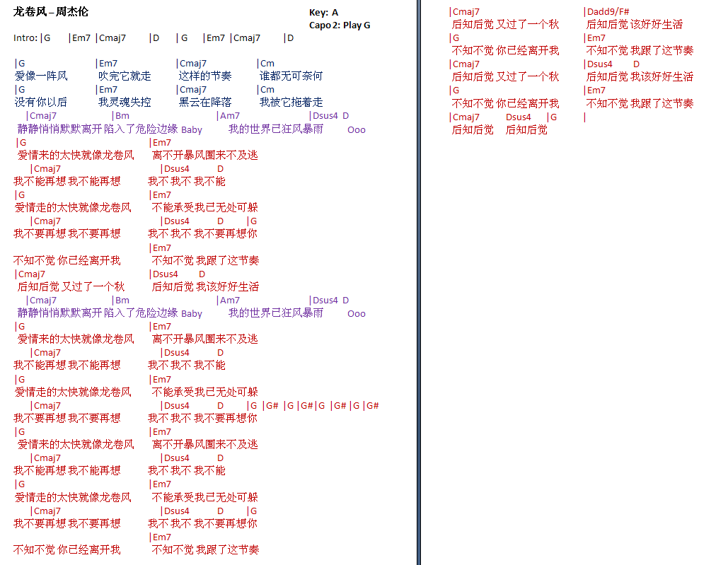Screen dimensions: 728x565
Task: Select the 'Capo 2: Play G' note
Action: (340, 25)
